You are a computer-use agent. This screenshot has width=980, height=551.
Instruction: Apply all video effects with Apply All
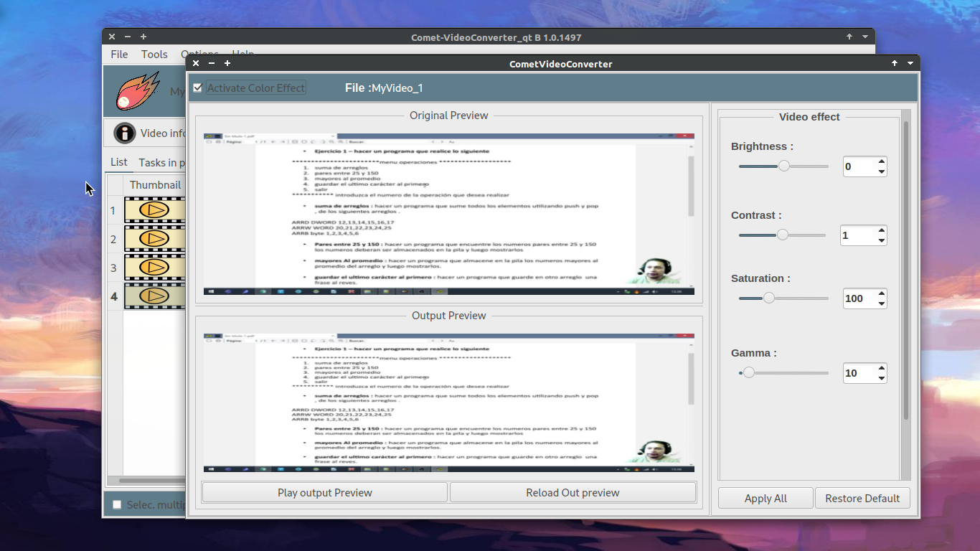pyautogui.click(x=765, y=499)
